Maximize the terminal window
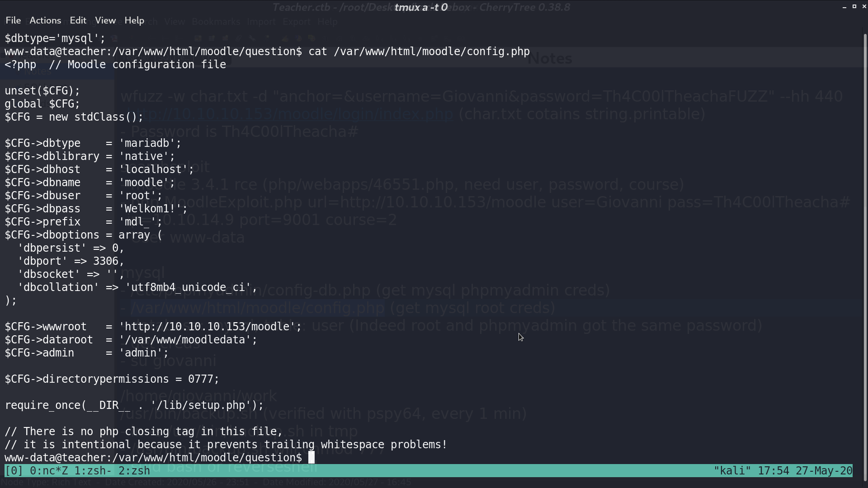 point(854,7)
